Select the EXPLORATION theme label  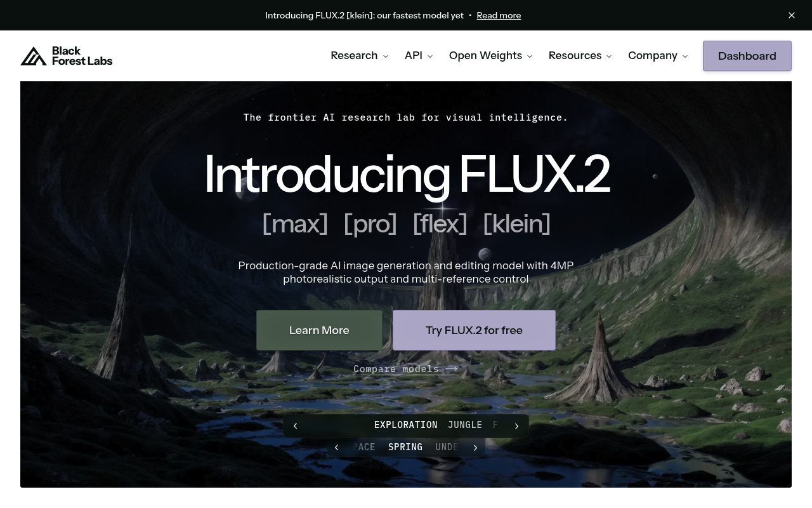click(406, 425)
